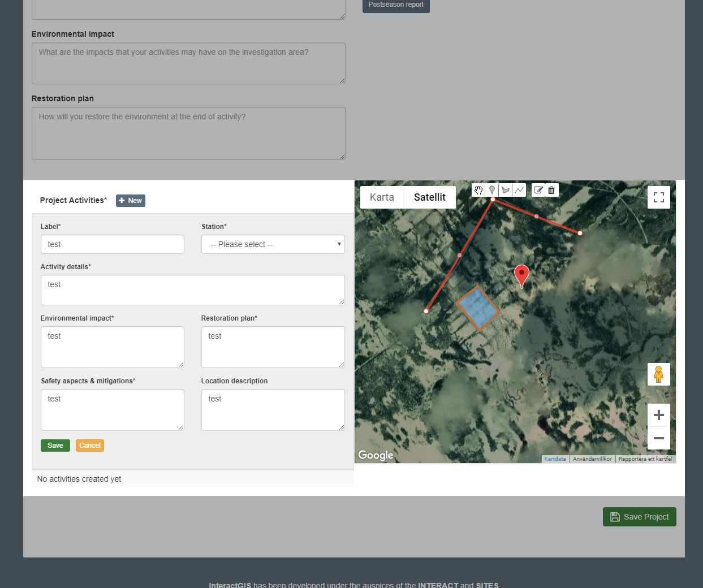Click the Label input field

click(113, 244)
